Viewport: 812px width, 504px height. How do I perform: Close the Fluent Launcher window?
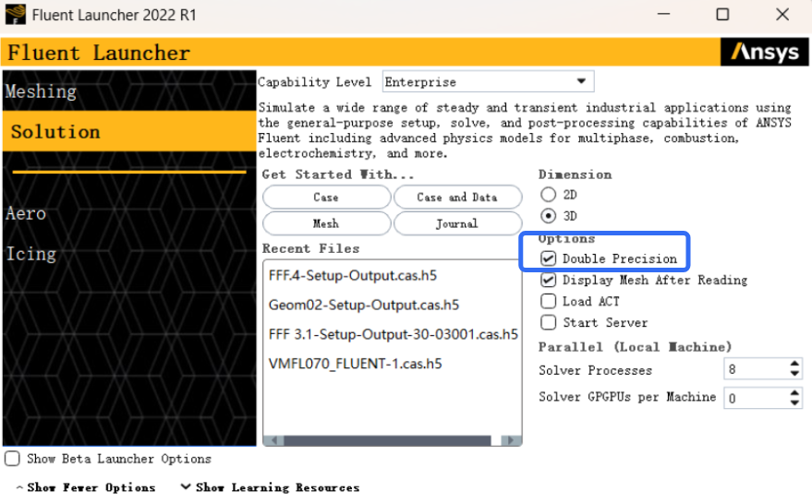(x=782, y=14)
